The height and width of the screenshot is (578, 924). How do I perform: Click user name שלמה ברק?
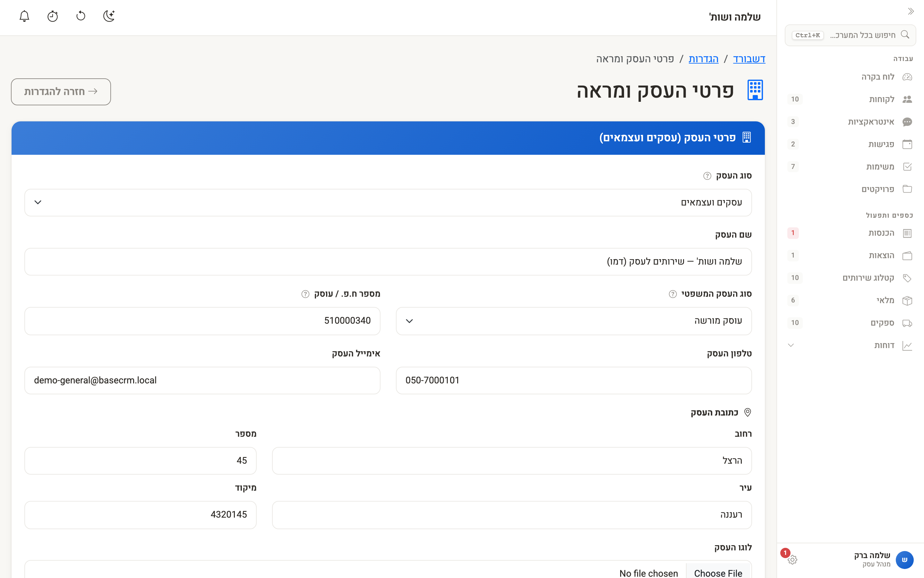(872, 556)
